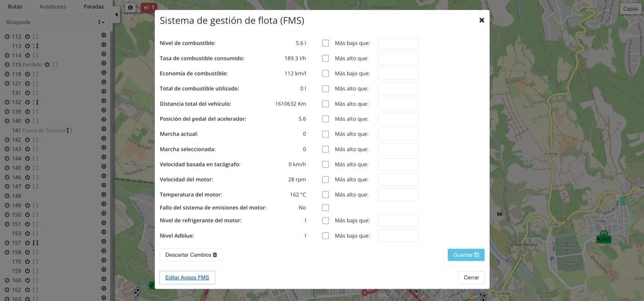Check the Fallo del sistema de emisiones box
Screen dimensions: 644x301
coord(326,208)
